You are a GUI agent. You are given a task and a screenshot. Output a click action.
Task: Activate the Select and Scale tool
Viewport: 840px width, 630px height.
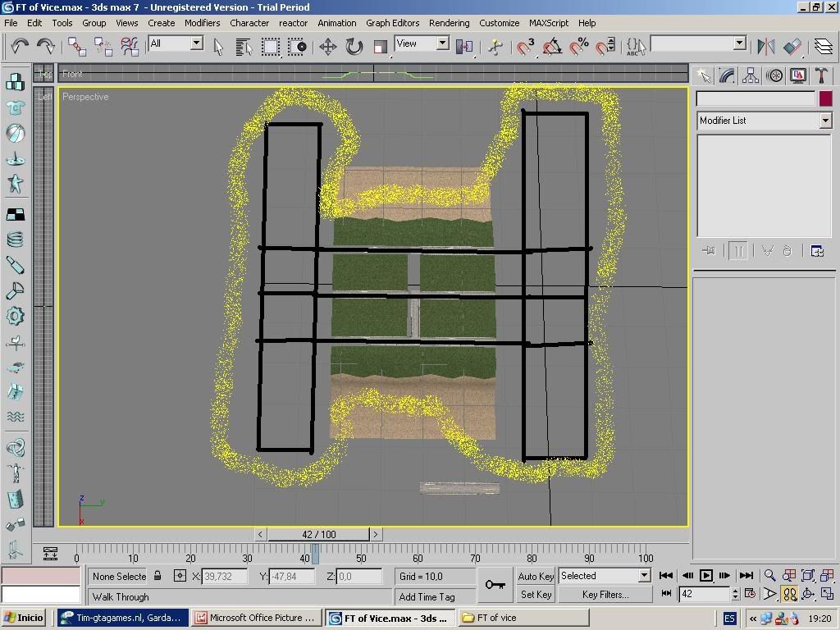pyautogui.click(x=381, y=47)
